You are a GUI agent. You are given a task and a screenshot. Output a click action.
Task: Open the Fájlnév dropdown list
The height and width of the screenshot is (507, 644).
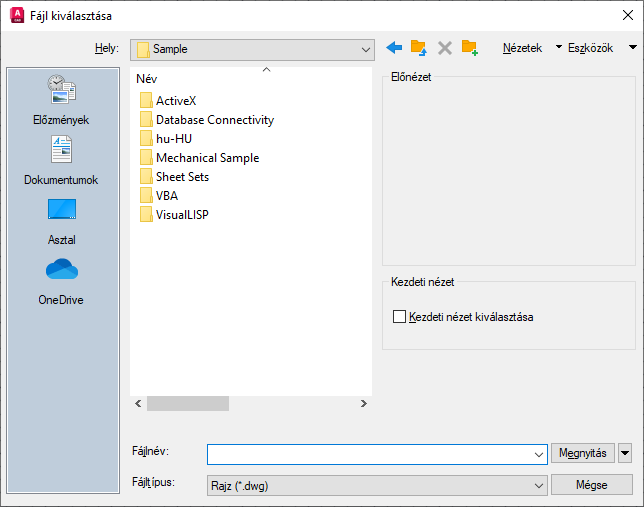pyautogui.click(x=538, y=454)
